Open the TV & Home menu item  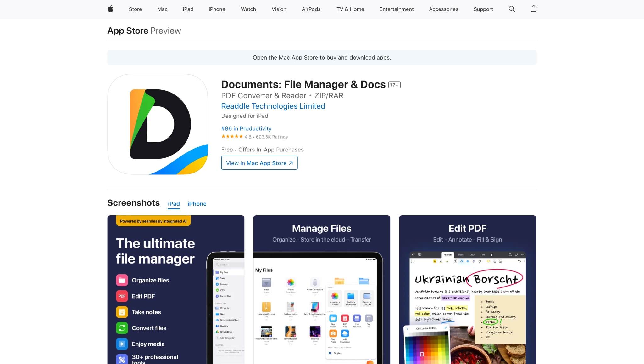tap(350, 9)
